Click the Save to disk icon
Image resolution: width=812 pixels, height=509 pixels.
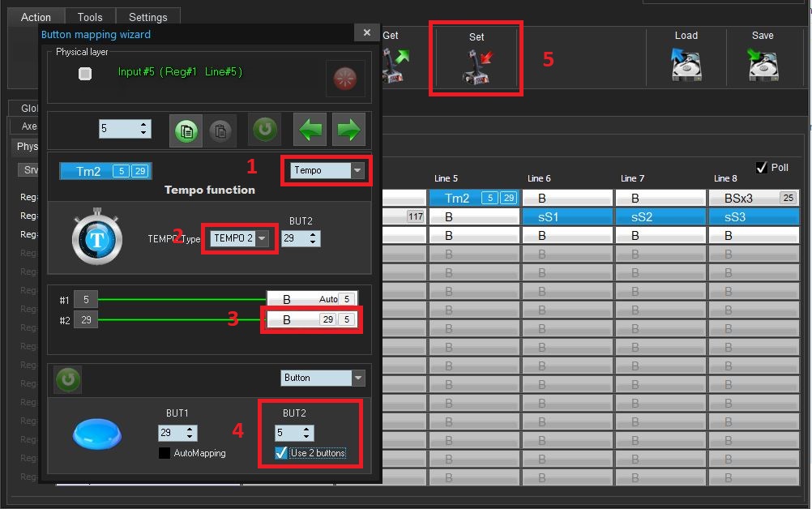[762, 66]
